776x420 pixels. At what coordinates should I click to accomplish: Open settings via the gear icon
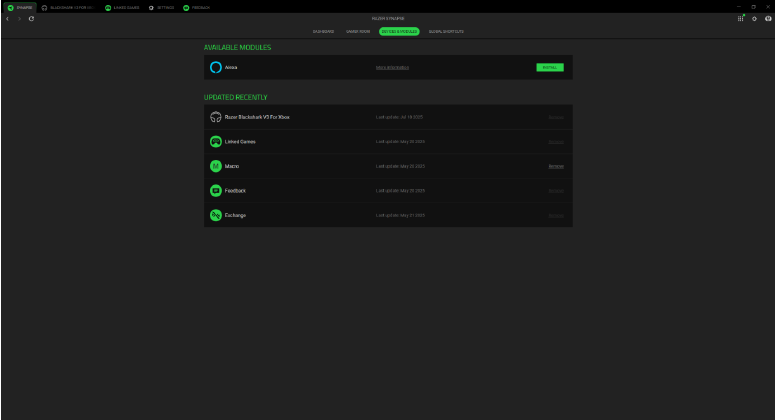point(754,19)
